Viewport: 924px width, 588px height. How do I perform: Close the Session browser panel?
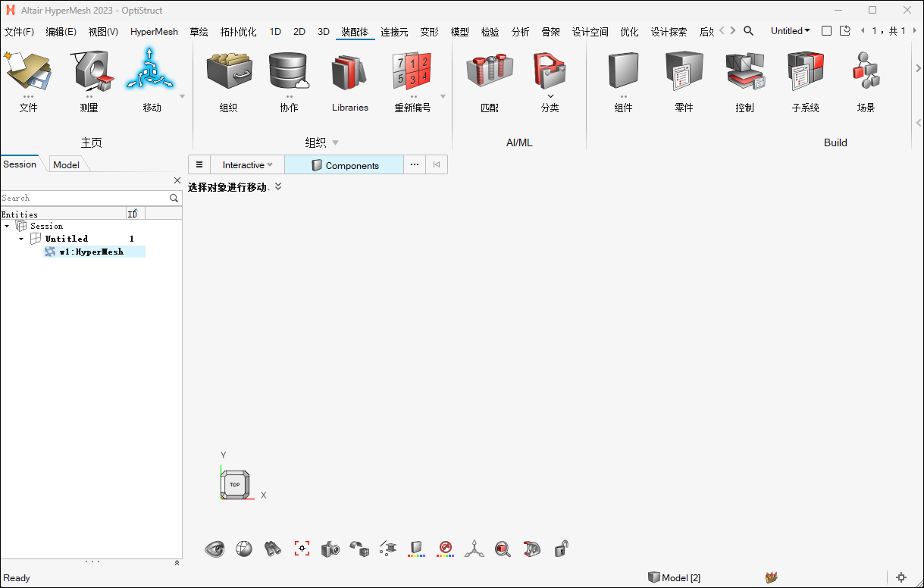click(x=177, y=180)
